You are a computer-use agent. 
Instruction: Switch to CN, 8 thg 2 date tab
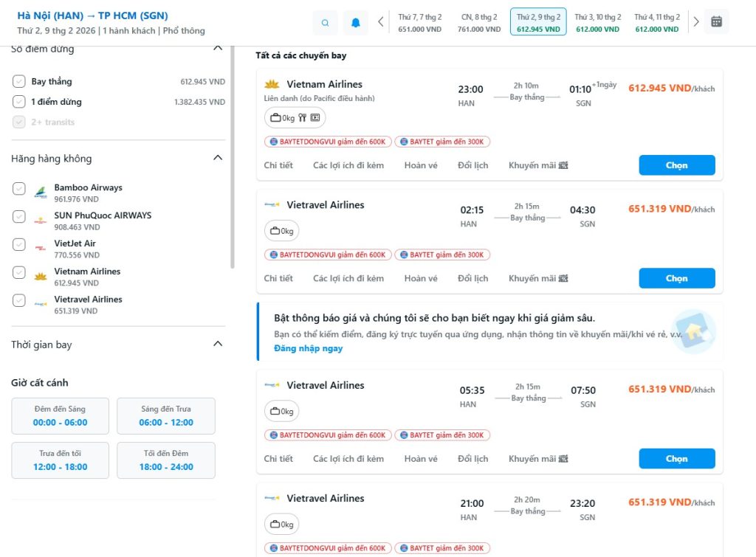[x=478, y=22]
